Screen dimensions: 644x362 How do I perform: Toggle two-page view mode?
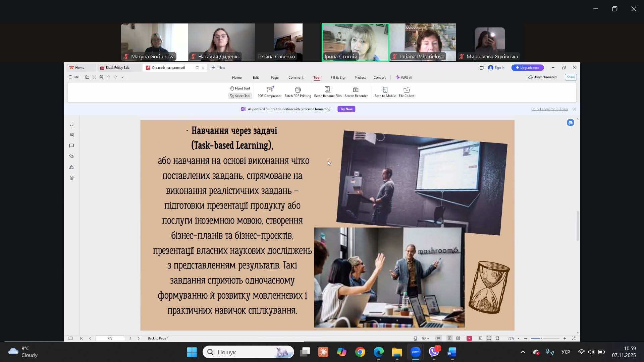coord(458,339)
